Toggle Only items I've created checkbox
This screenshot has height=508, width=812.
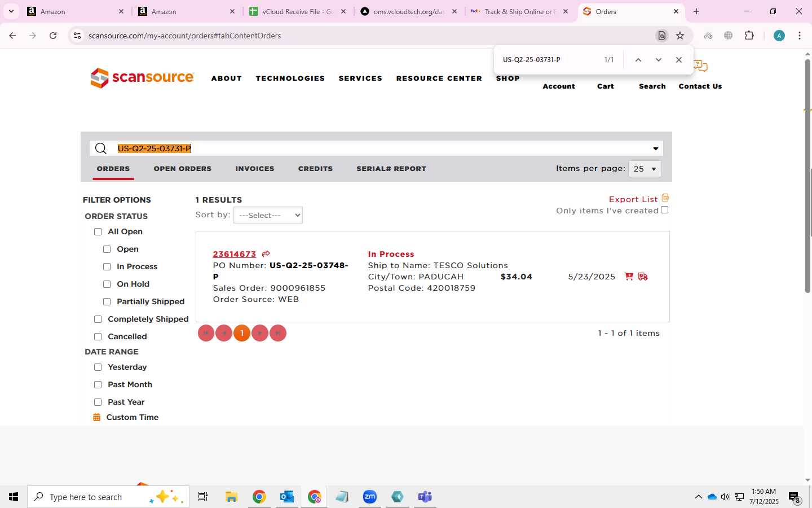(665, 210)
